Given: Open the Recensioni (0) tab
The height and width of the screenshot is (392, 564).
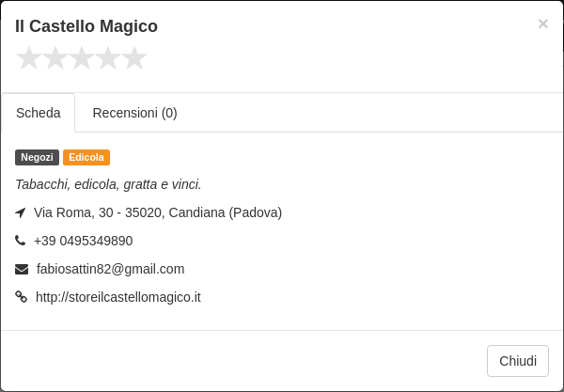Looking at the screenshot, I should pyautogui.click(x=134, y=113).
